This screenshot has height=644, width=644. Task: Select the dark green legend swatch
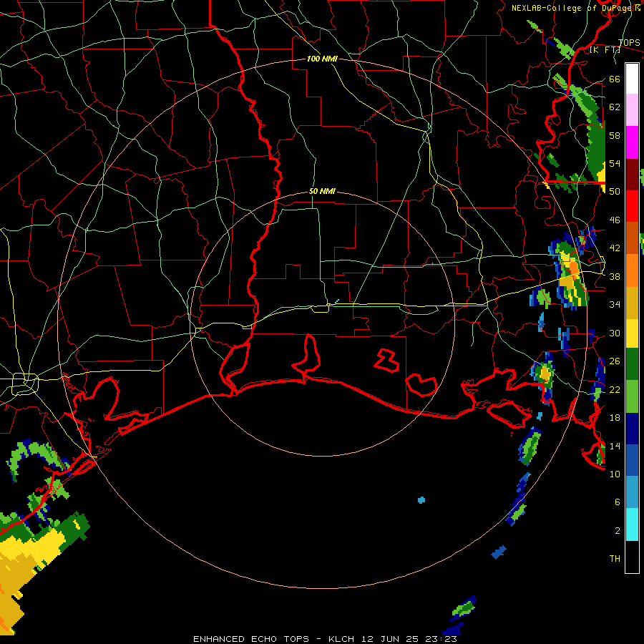coord(632,364)
